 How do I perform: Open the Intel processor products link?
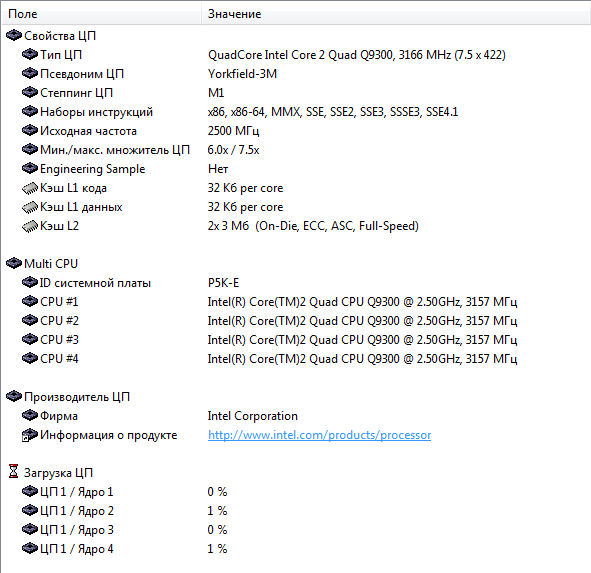coord(319,435)
